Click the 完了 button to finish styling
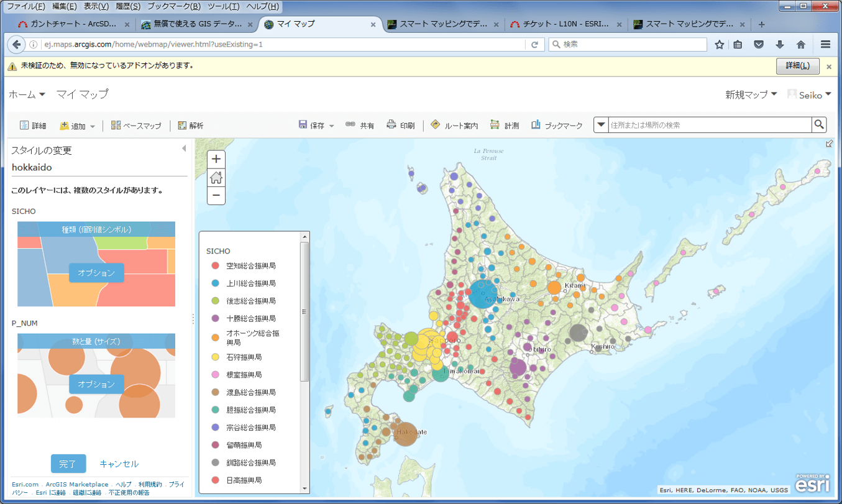This screenshot has height=504, width=842. tap(68, 464)
